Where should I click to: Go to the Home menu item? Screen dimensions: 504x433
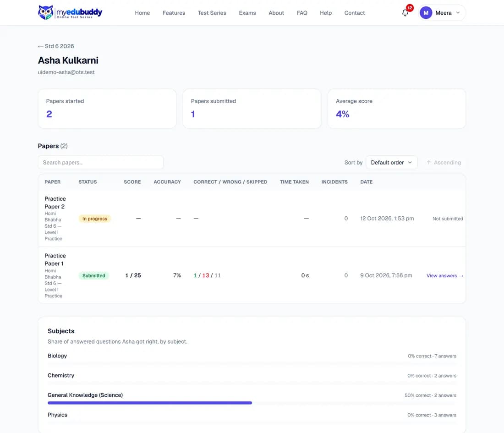click(x=142, y=13)
